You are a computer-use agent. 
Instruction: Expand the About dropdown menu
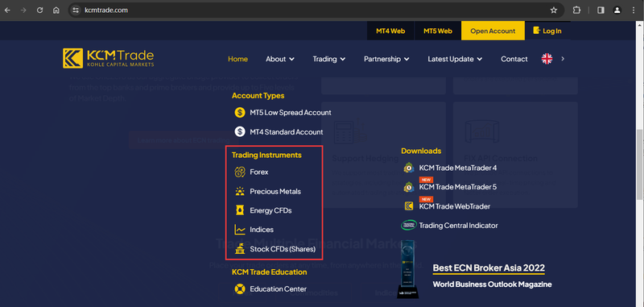click(x=280, y=59)
